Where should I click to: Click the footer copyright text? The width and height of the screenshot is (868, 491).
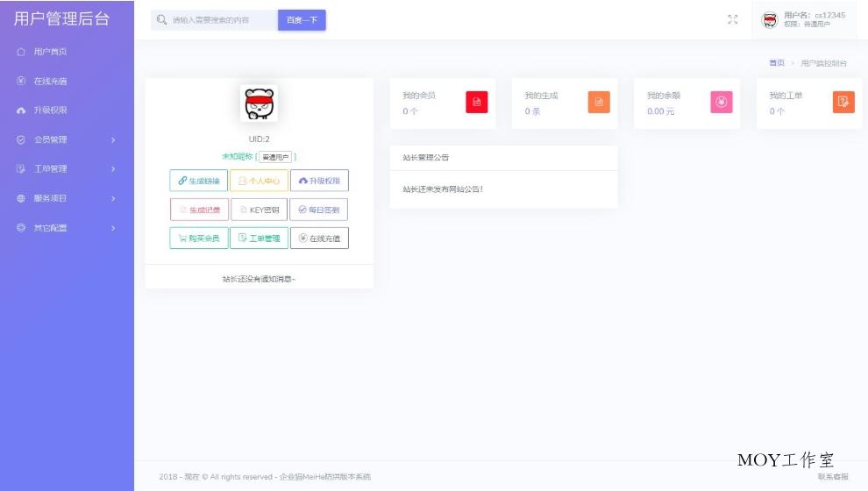click(x=265, y=477)
